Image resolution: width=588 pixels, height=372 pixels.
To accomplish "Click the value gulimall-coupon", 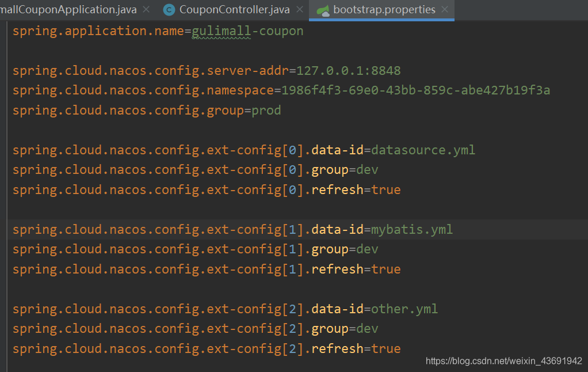I will (x=247, y=31).
